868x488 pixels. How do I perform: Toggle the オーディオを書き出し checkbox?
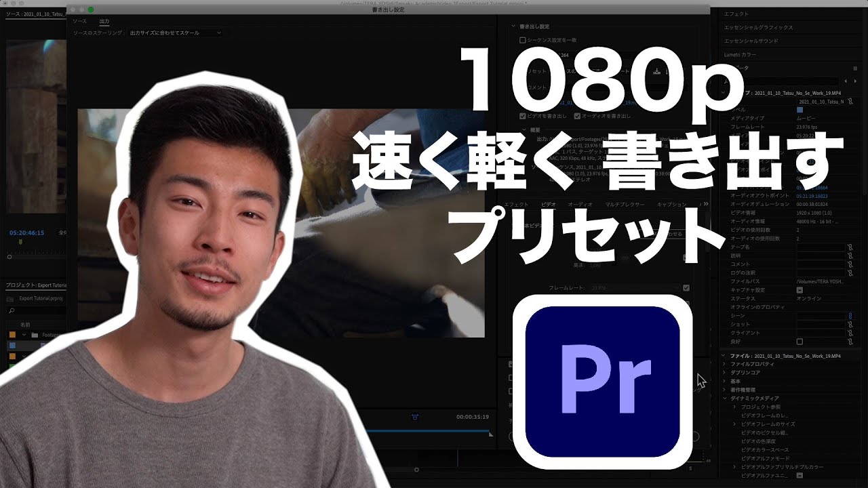pos(576,116)
